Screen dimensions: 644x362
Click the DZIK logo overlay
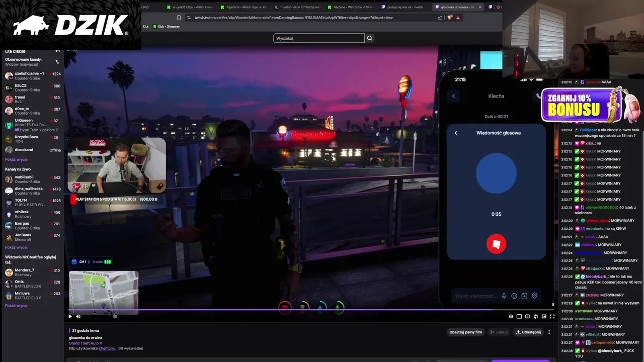[70, 25]
